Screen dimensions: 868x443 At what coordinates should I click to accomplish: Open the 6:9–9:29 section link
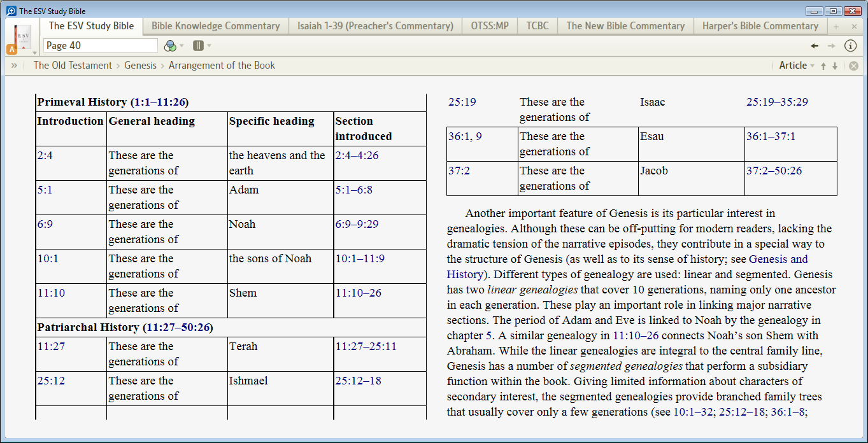tap(357, 224)
